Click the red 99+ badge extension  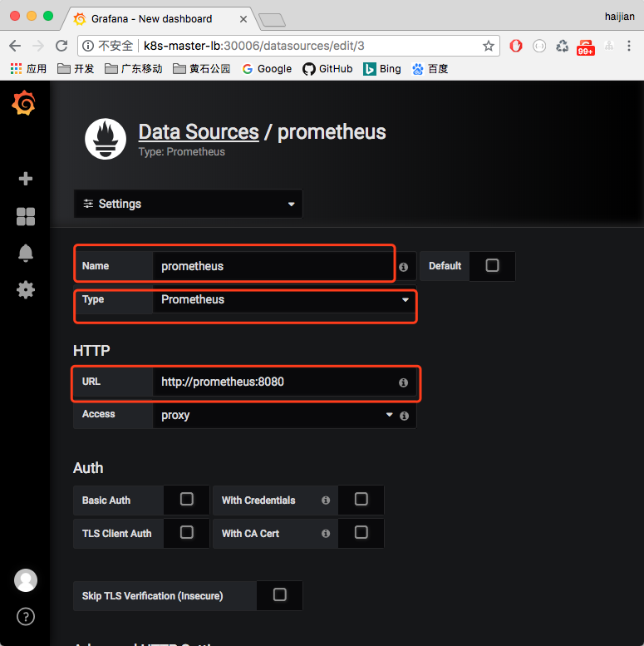(586, 47)
